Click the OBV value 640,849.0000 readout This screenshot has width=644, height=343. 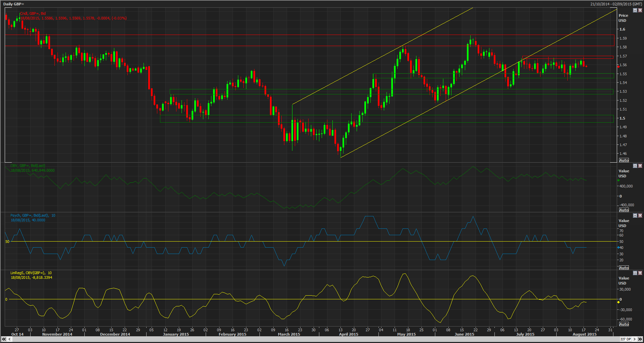pyautogui.click(x=43, y=170)
